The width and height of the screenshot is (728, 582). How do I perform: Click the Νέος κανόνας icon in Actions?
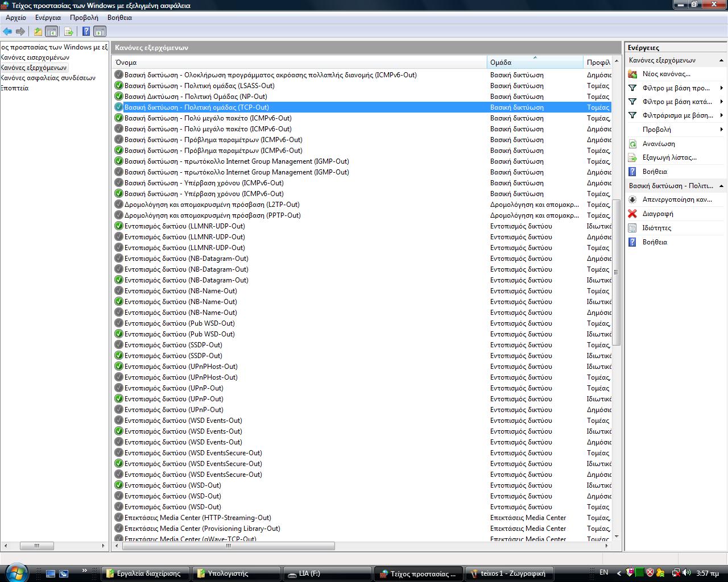(x=632, y=74)
